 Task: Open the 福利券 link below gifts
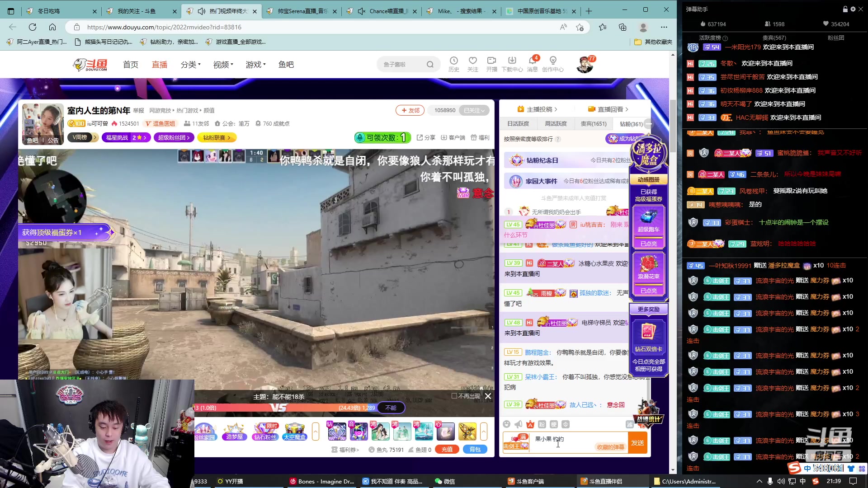[x=345, y=450]
